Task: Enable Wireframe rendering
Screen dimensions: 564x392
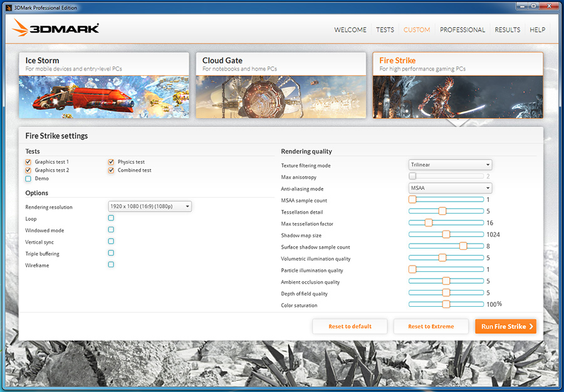Action: pos(111,264)
